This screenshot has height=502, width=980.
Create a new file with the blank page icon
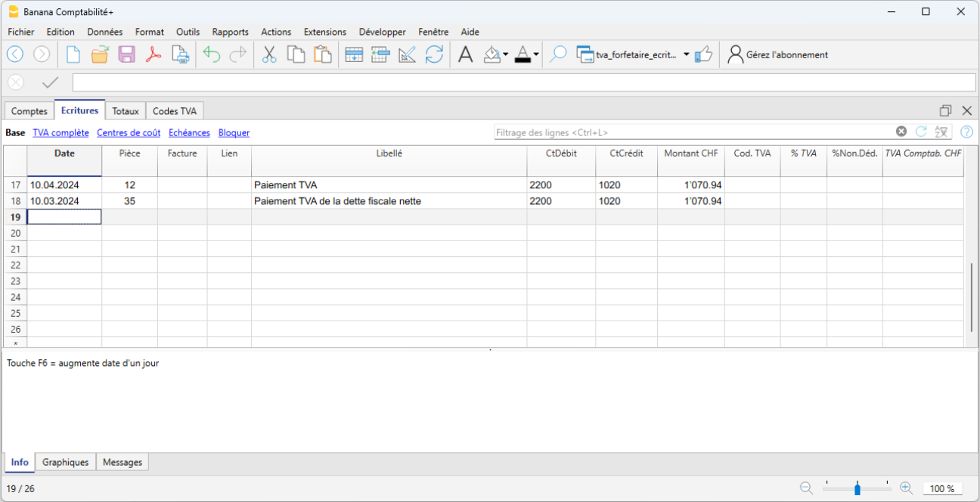(73, 54)
